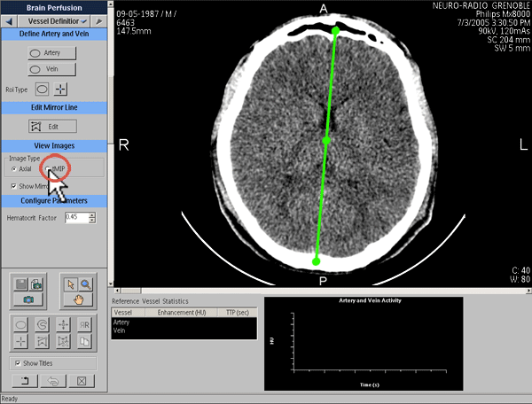Toggle the Show Mirror checkbox
The image size is (532, 404).
click(x=12, y=186)
